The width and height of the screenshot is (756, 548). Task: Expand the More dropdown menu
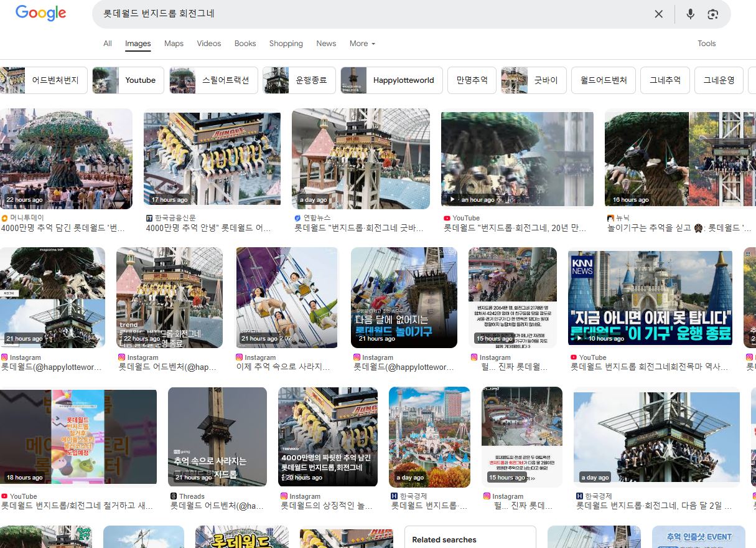coord(362,44)
